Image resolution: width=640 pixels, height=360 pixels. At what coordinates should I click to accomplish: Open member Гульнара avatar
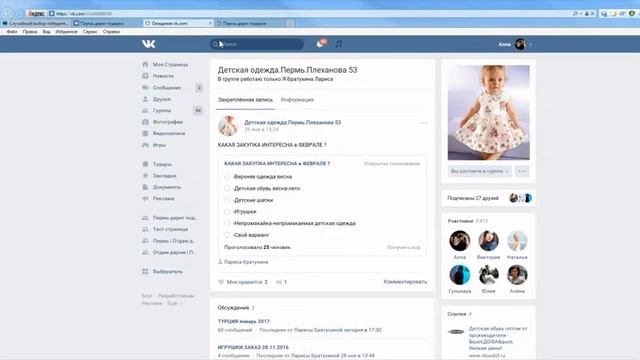tap(460, 275)
